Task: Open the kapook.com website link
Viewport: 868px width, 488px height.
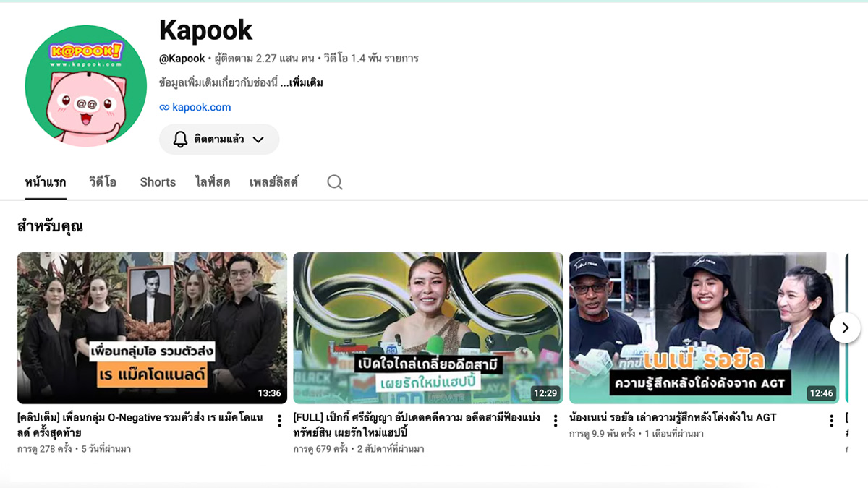Action: 202,107
